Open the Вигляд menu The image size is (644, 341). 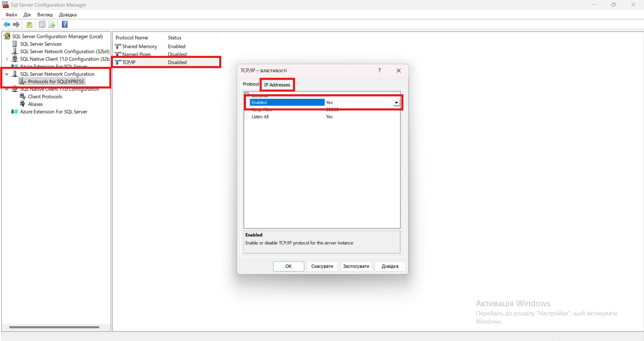click(x=45, y=15)
